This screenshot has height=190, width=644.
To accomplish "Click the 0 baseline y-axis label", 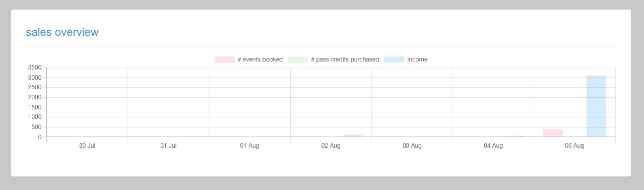I will click(x=40, y=137).
